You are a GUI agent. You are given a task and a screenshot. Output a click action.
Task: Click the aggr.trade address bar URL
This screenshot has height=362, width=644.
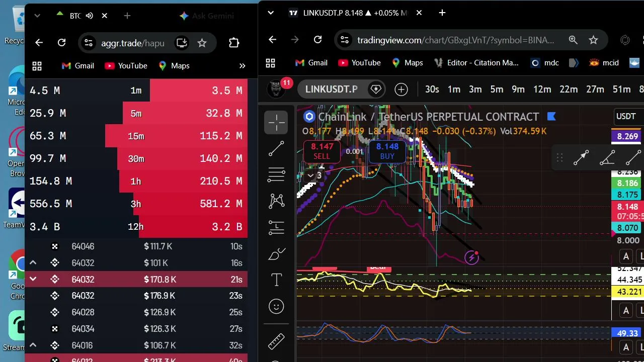(133, 43)
